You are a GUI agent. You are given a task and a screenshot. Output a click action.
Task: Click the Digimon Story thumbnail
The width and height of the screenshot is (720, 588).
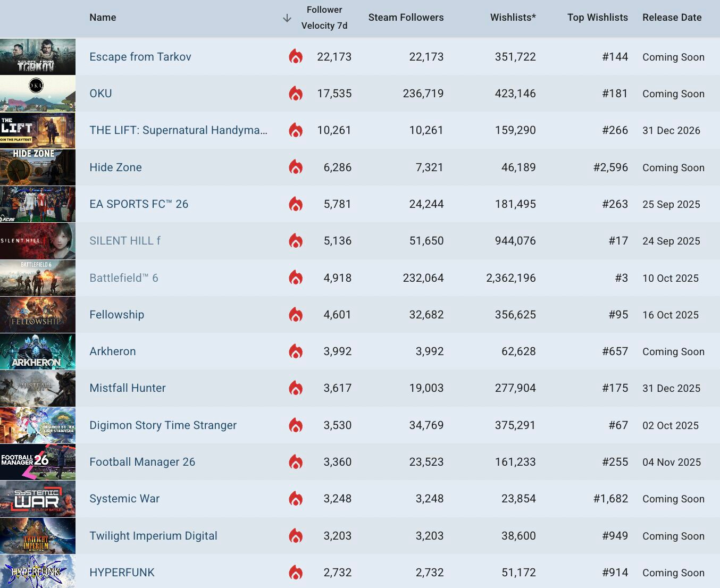38,425
